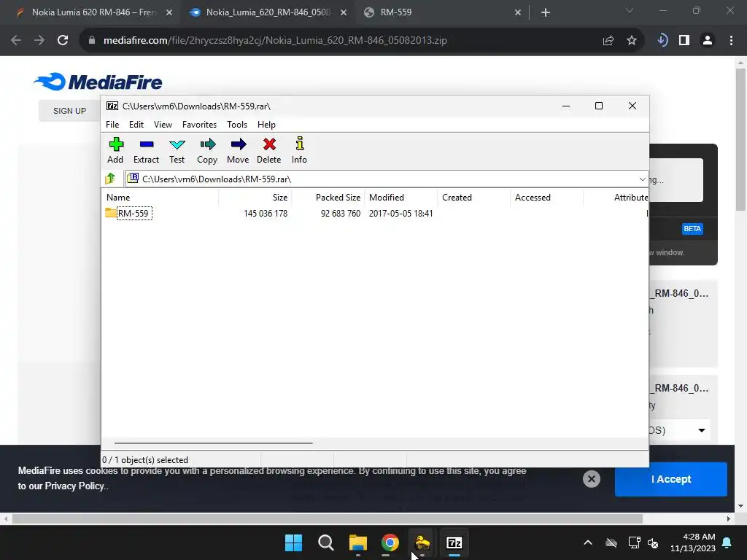This screenshot has height=560, width=747.
Task: Open the Tools menu
Action: click(x=237, y=124)
